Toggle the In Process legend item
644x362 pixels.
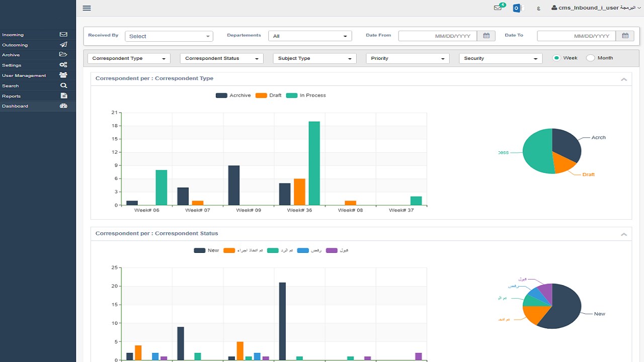306,95
